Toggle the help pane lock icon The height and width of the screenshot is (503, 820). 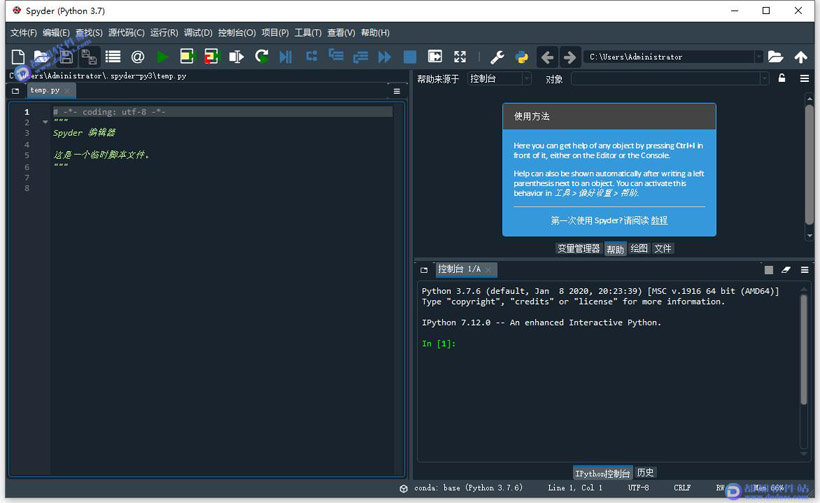click(782, 78)
